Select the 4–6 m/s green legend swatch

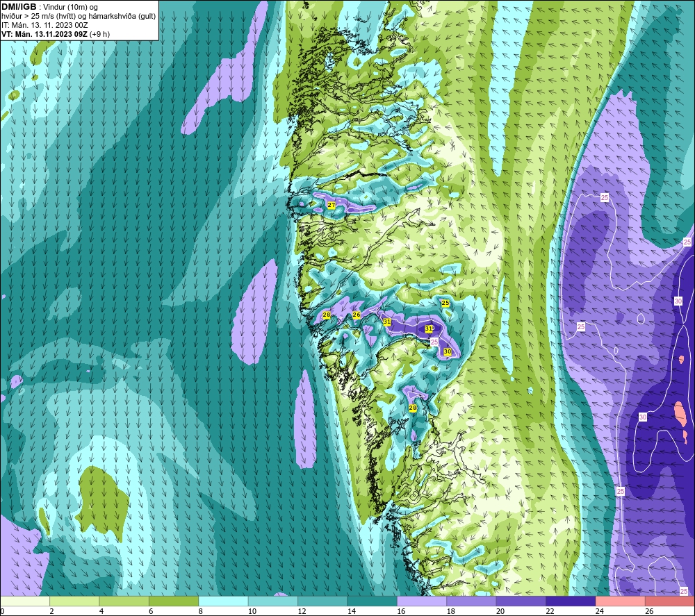[x=124, y=601]
